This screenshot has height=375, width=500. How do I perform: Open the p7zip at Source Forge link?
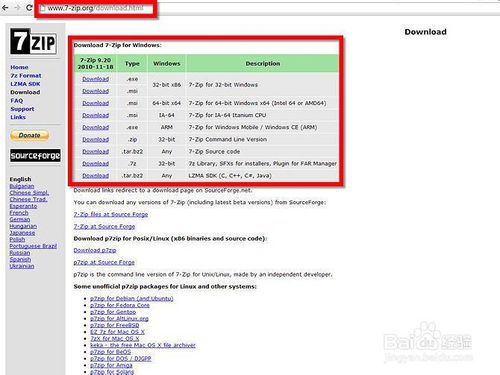tap(104, 262)
